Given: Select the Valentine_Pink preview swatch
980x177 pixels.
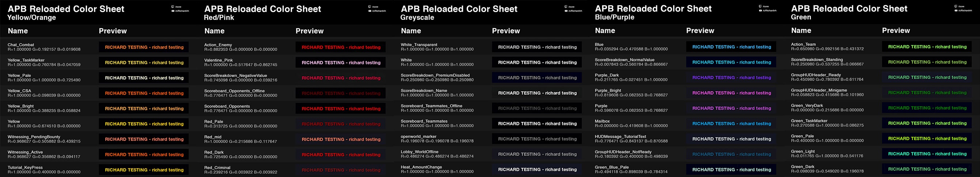Looking at the screenshot, I should click(341, 63).
